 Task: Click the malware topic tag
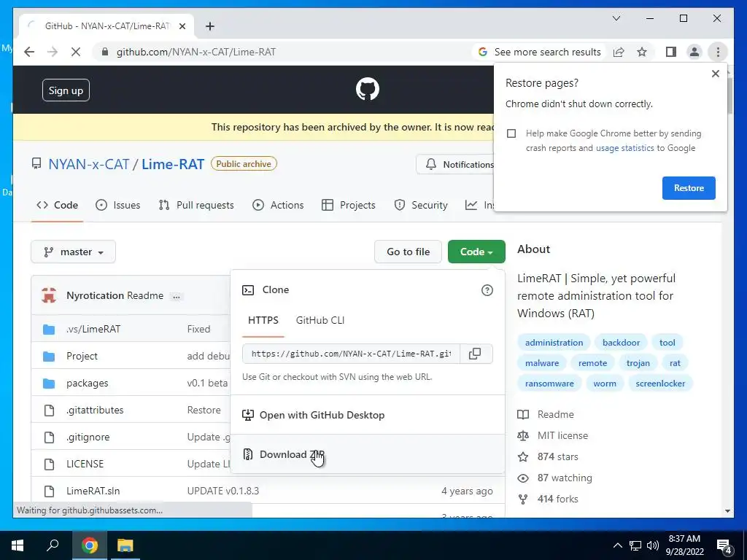(542, 363)
